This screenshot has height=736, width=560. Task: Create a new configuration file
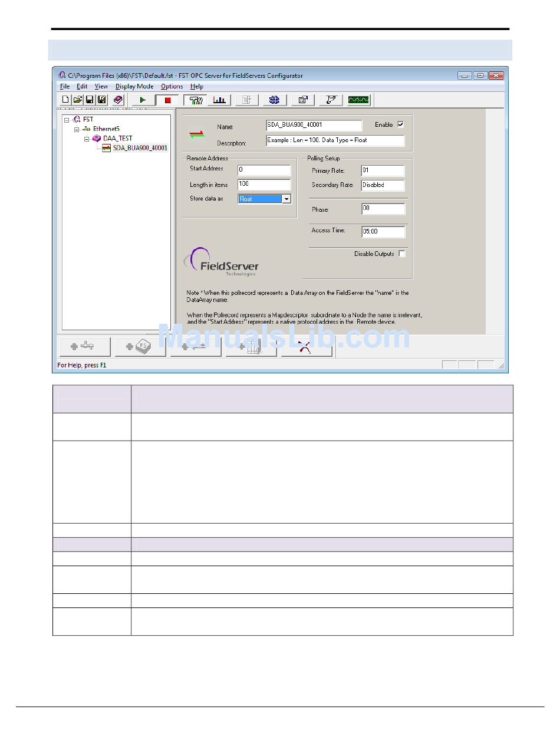tap(65, 100)
